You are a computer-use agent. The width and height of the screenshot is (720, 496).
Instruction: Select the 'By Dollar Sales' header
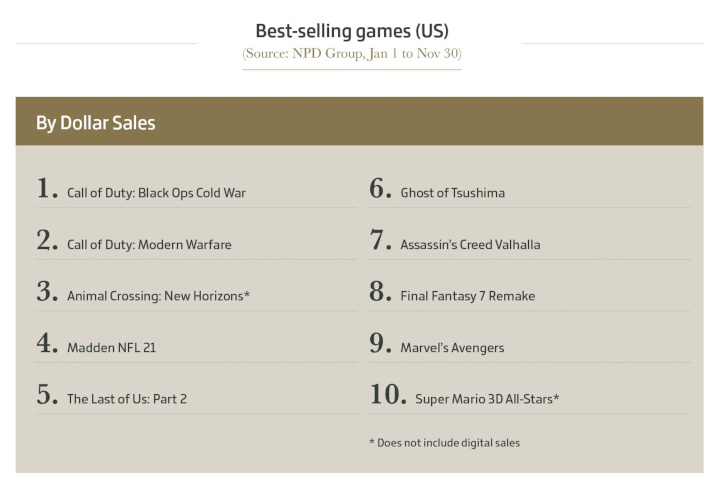[x=95, y=123]
